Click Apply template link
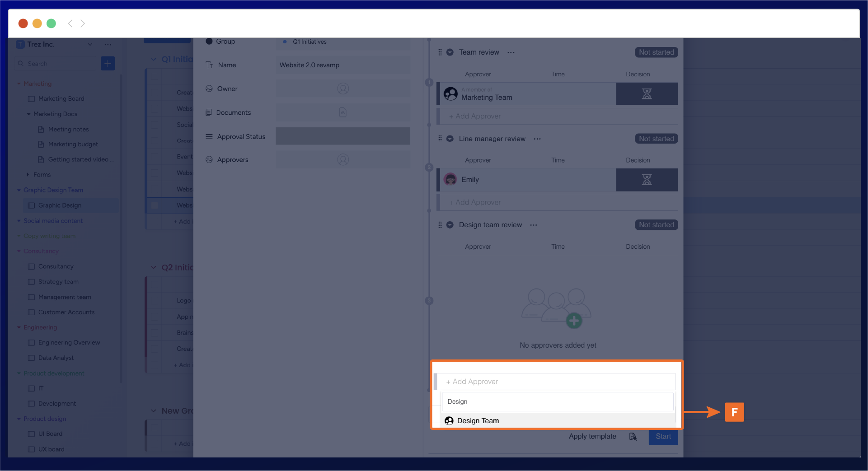 pos(592,436)
